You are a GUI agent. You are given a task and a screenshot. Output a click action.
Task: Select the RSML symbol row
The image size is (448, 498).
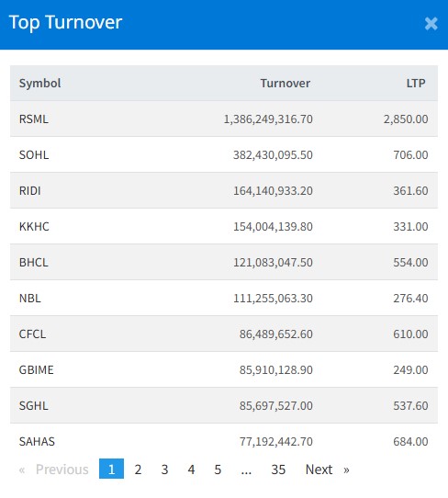(x=224, y=119)
